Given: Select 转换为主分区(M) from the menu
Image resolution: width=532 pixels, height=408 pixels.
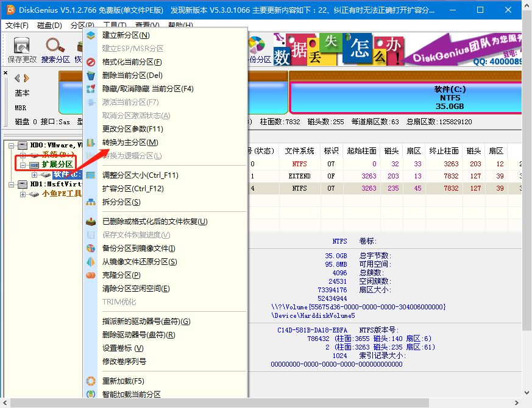Looking at the screenshot, I should click(130, 142).
